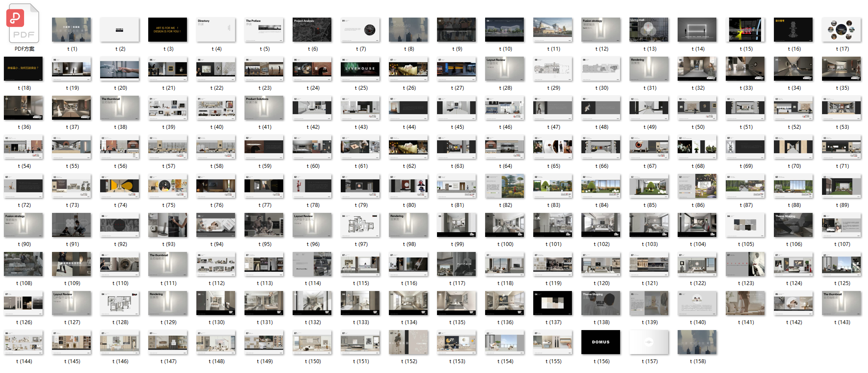Select the black material swatches thumbnail t (137)

point(553,303)
